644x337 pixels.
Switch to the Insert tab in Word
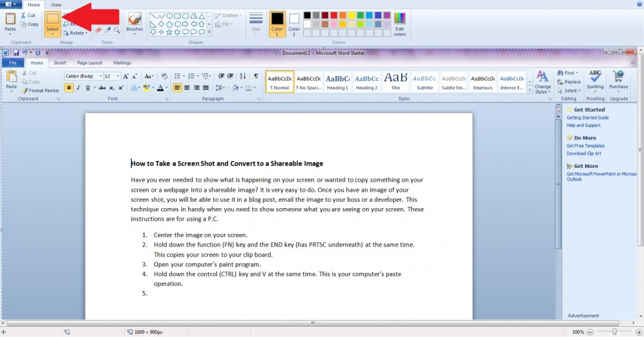point(60,63)
